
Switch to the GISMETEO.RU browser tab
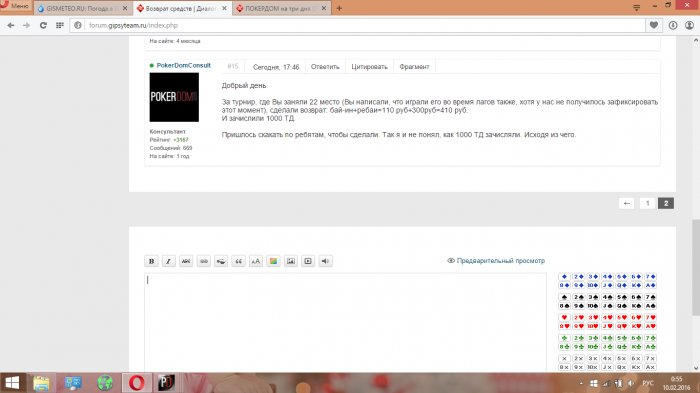83,8
